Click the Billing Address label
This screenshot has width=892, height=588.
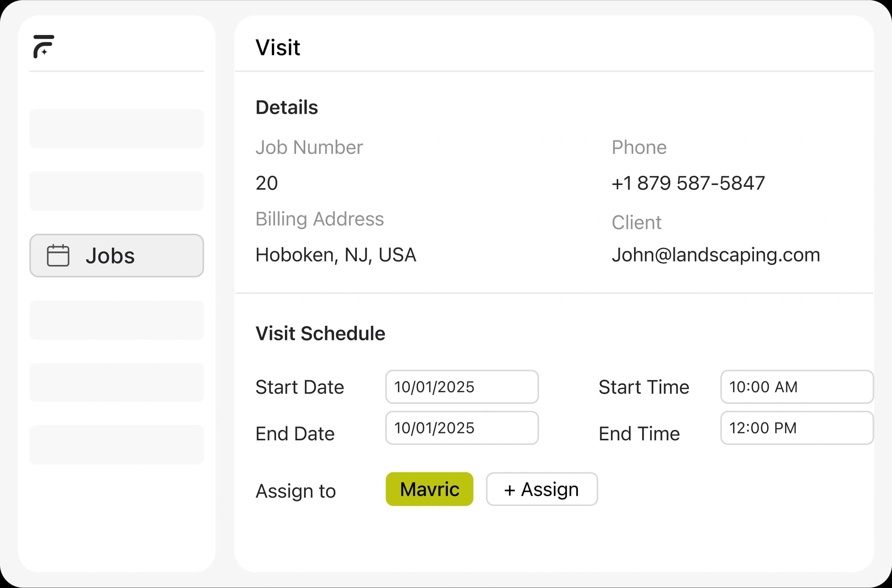pos(320,219)
